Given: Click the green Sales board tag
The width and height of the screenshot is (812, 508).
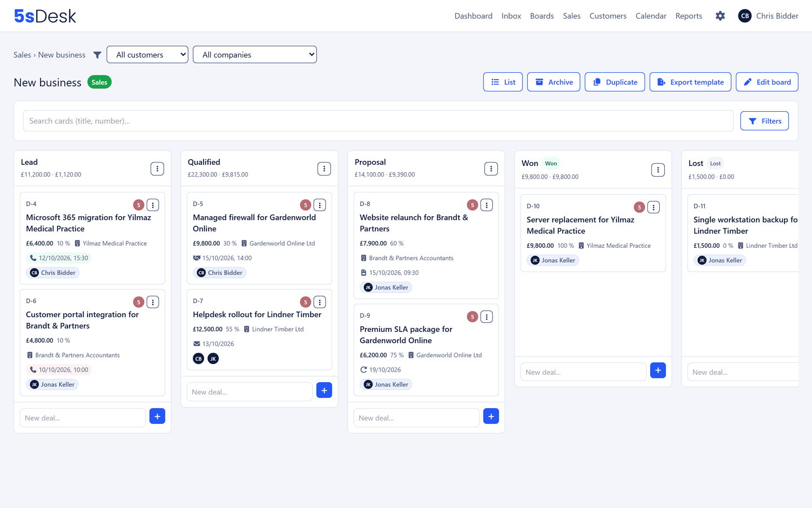Looking at the screenshot, I should (x=99, y=82).
